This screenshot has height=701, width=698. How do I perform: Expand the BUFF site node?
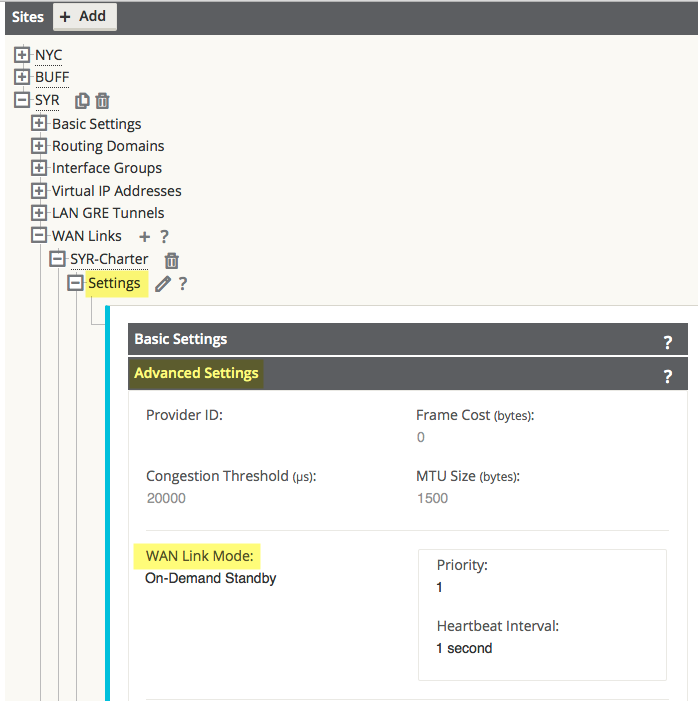coord(21,77)
